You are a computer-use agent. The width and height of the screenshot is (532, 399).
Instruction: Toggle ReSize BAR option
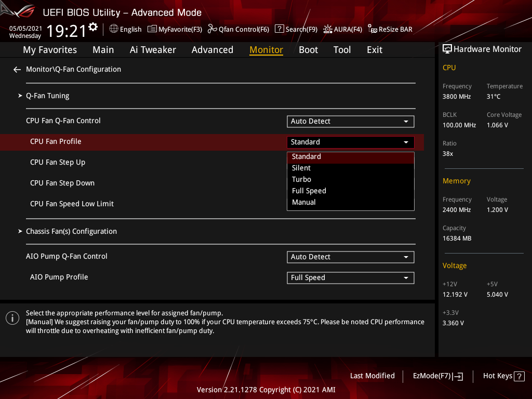(373, 29)
